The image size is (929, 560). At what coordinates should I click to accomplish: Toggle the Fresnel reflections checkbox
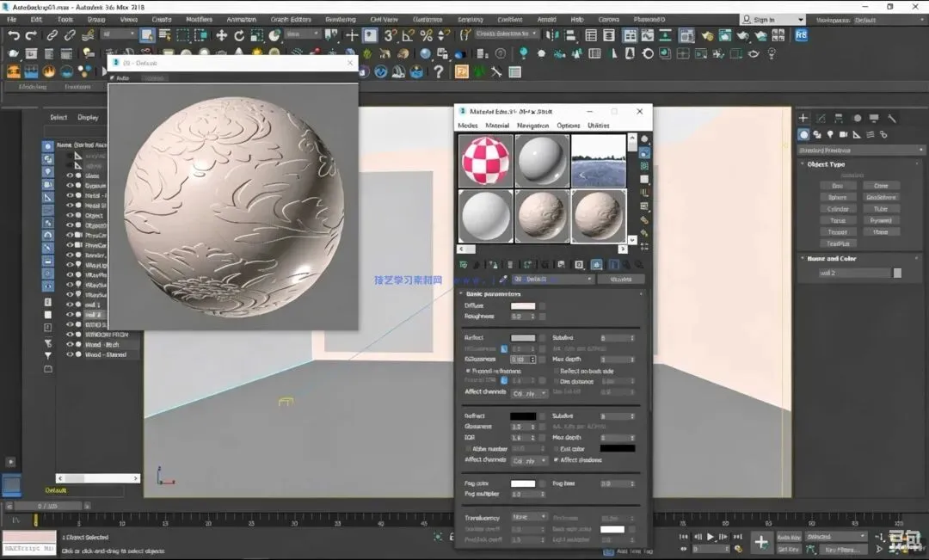coord(468,371)
